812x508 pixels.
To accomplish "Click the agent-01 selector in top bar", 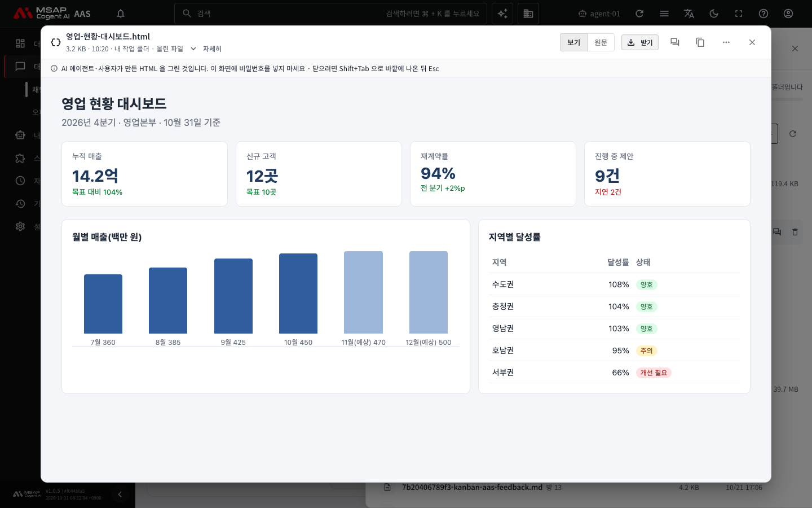I will [599, 14].
